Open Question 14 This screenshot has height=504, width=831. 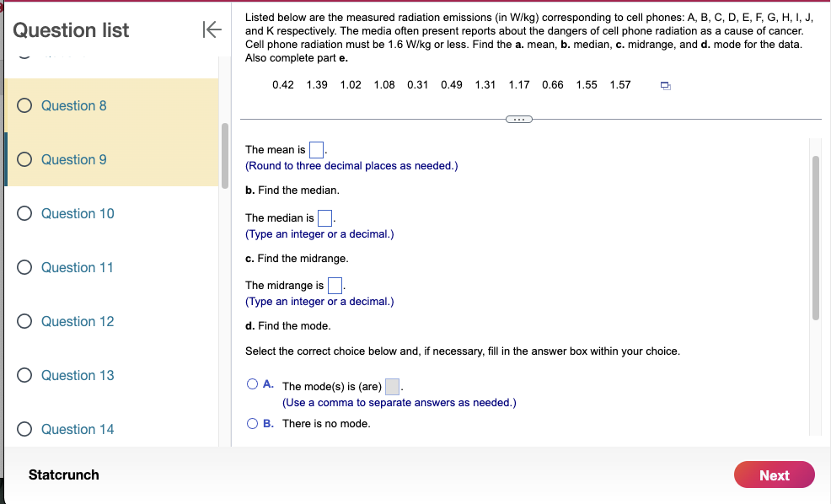point(77,429)
